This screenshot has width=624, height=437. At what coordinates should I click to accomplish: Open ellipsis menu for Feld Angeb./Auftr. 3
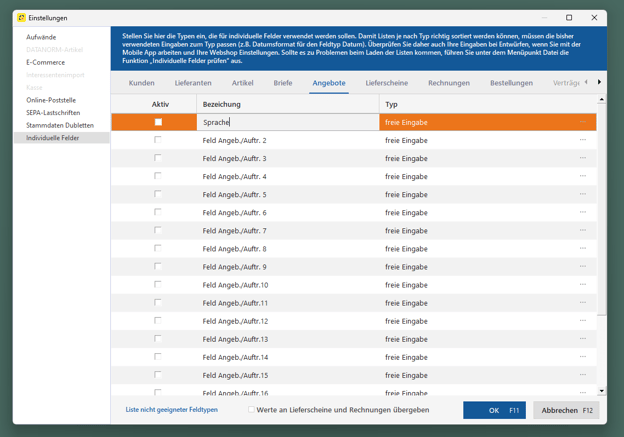point(583,158)
